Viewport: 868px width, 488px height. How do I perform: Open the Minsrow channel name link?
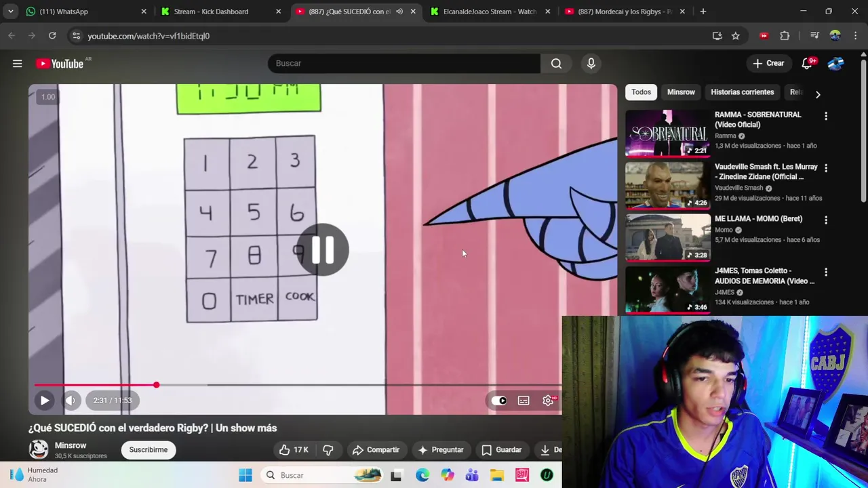[x=71, y=445]
